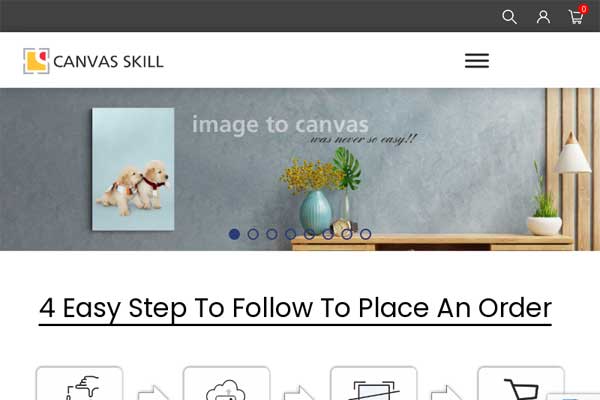Open the shopping cart icon
Image resolution: width=600 pixels, height=400 pixels.
576,17
